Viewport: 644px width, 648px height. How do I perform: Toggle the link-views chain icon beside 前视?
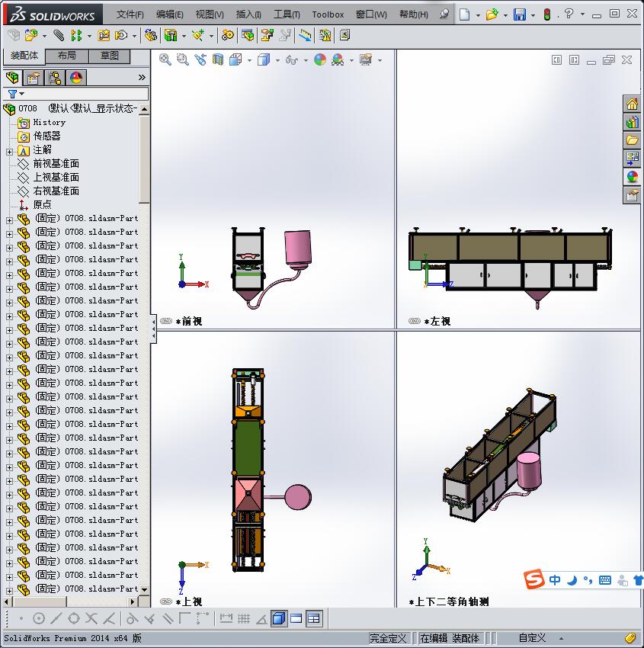166,321
